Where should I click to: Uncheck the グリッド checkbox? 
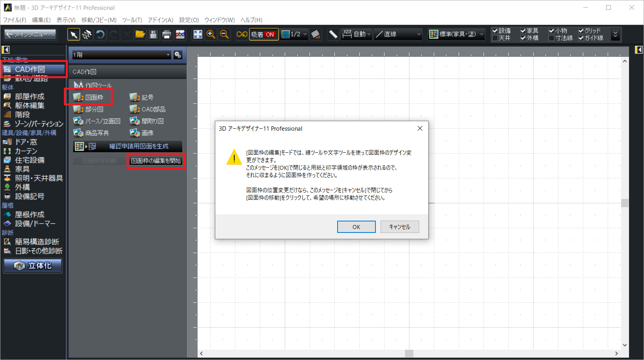point(581,31)
